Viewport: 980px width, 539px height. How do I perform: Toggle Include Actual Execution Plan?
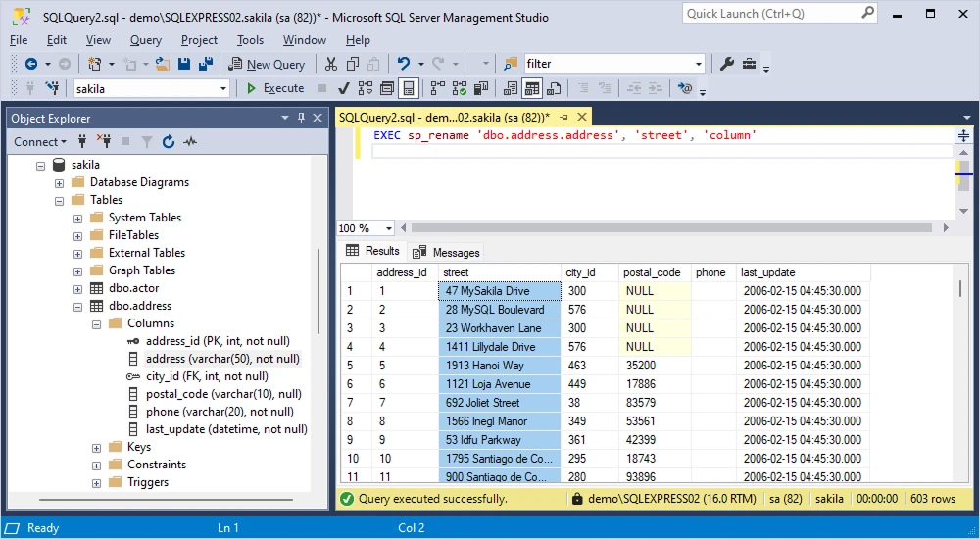click(x=438, y=89)
